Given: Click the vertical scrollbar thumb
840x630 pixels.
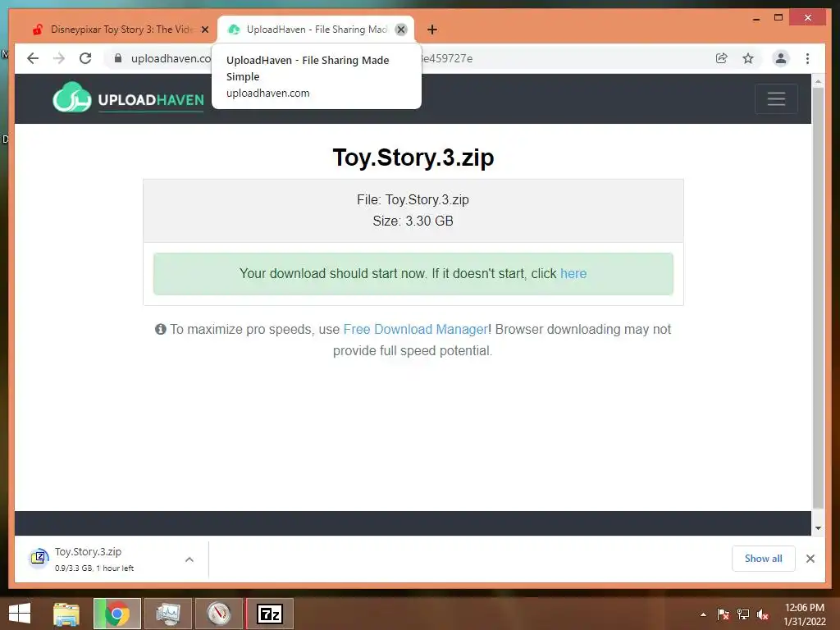Looking at the screenshot, I should (x=818, y=297).
